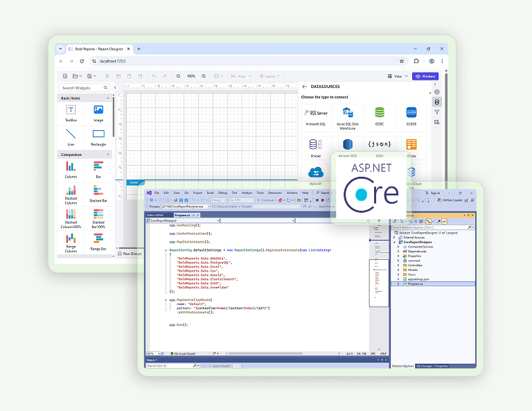Viewport: 532px width, 411px height.
Task: Expand the Controllers folder in Solution Explorer
Action: 398,265
